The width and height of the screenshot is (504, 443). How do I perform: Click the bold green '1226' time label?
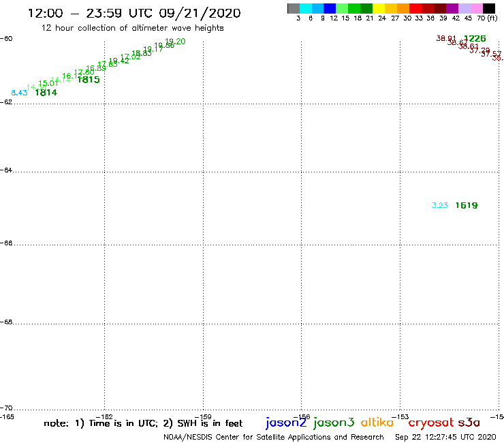[475, 39]
